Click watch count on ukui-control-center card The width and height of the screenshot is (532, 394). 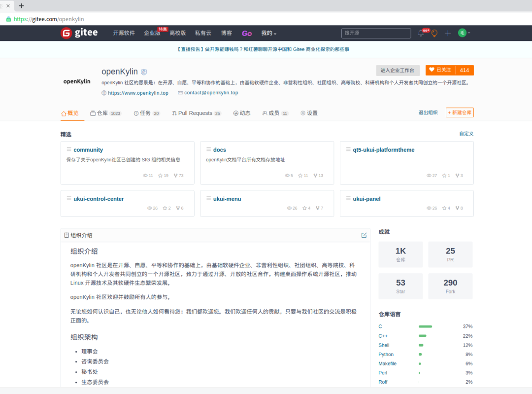coord(152,208)
